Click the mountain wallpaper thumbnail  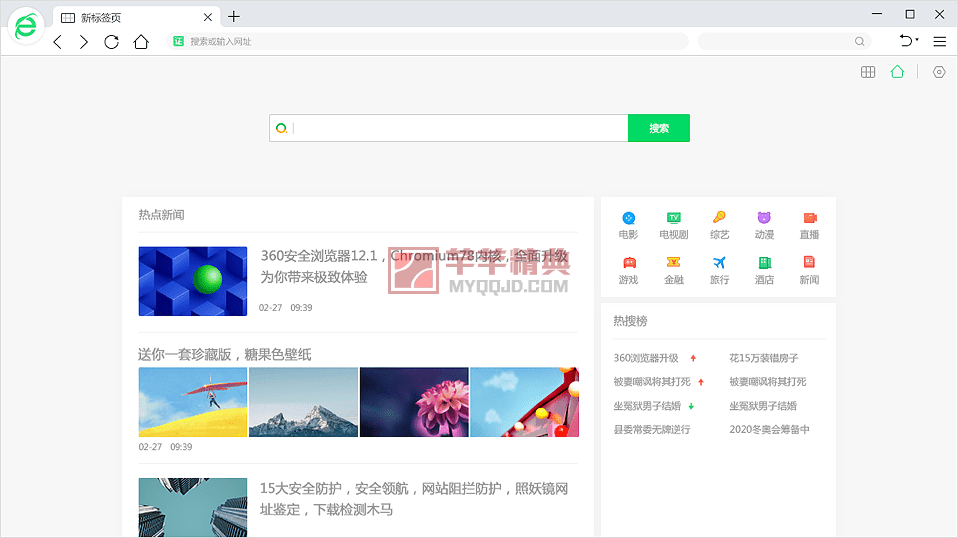[304, 402]
